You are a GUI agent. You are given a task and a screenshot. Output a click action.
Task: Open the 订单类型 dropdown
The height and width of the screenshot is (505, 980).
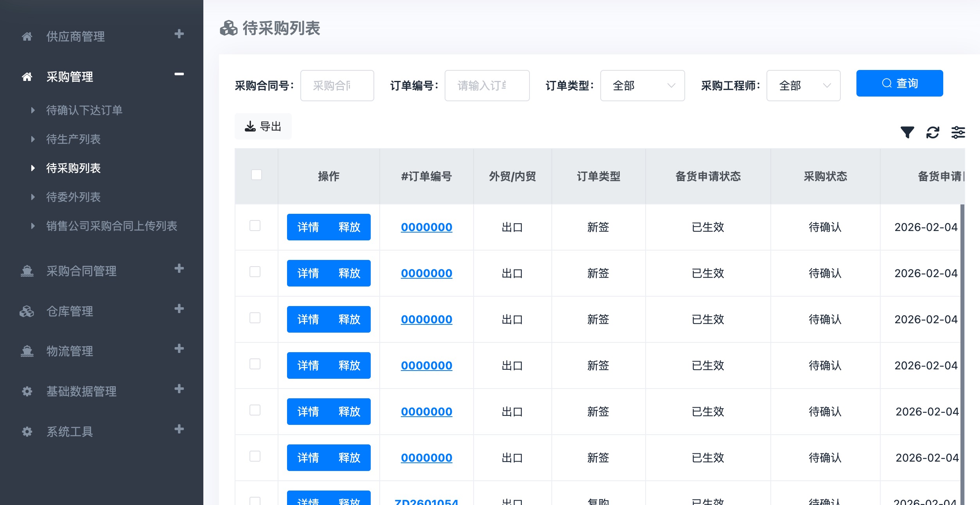click(x=642, y=86)
